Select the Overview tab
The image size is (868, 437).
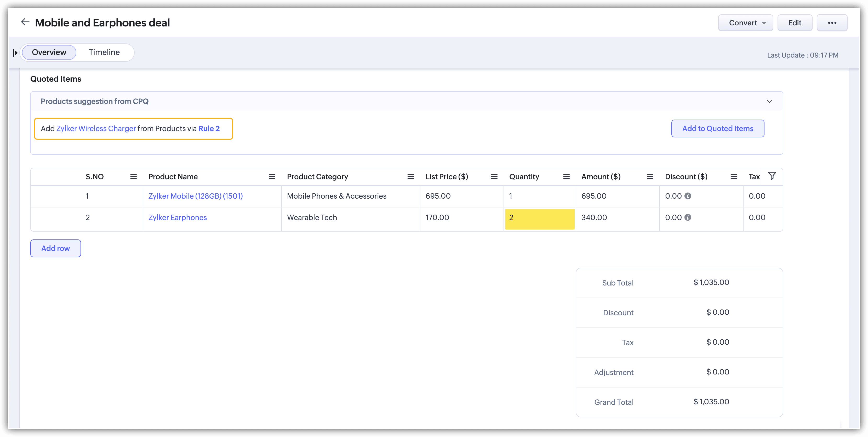49,52
